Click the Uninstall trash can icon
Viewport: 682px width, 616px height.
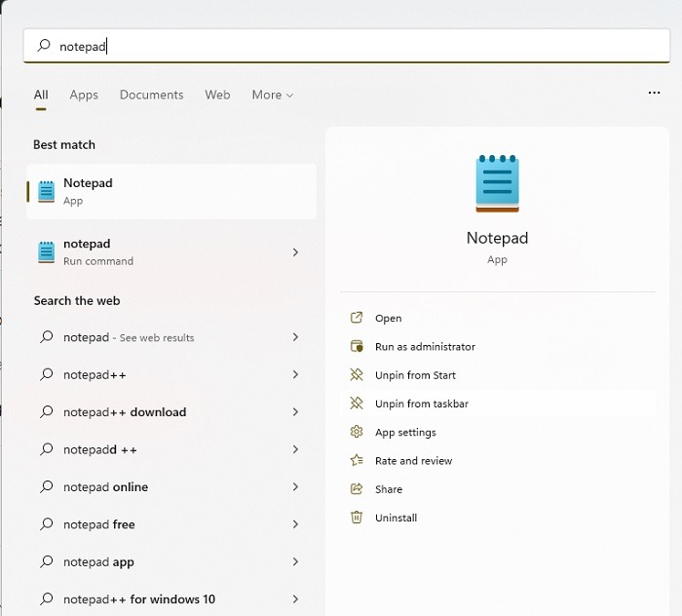click(x=357, y=518)
